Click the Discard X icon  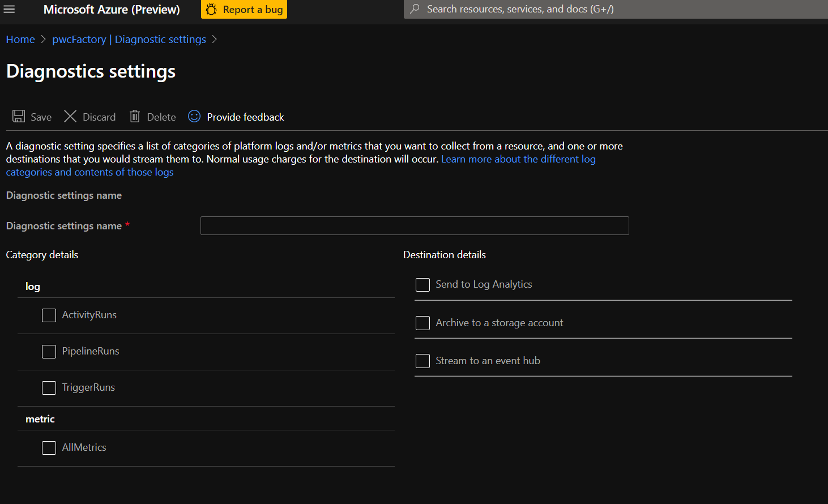(70, 117)
